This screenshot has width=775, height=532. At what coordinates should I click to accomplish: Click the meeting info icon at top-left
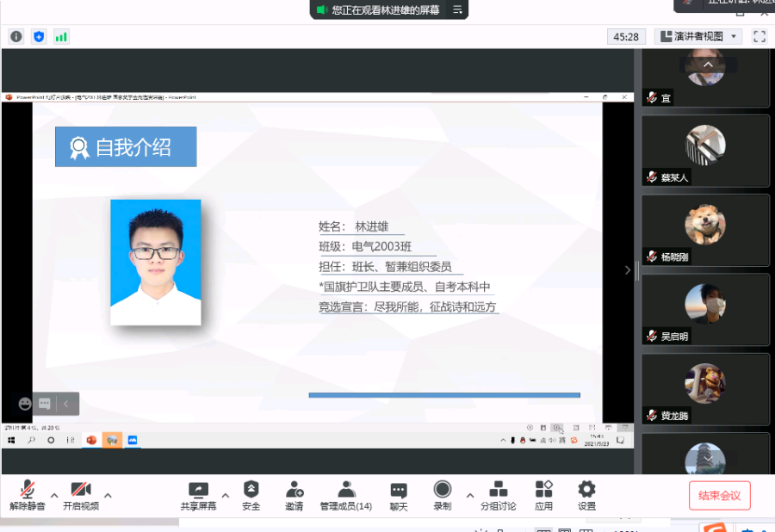[x=15, y=36]
